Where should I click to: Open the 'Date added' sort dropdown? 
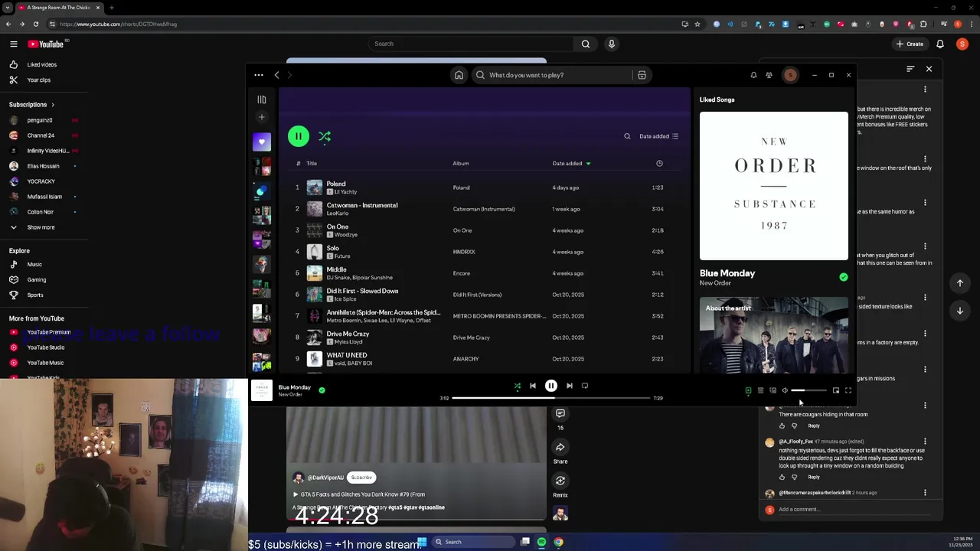click(659, 136)
